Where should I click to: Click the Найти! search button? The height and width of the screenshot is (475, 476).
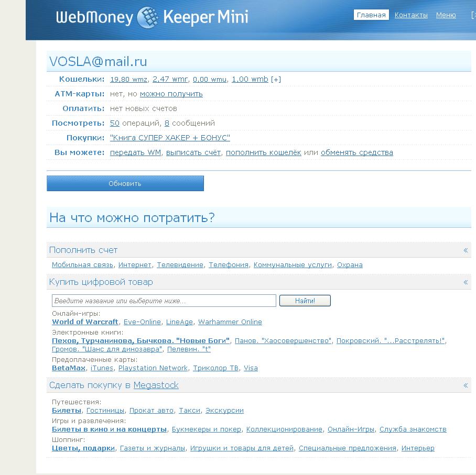click(x=305, y=301)
